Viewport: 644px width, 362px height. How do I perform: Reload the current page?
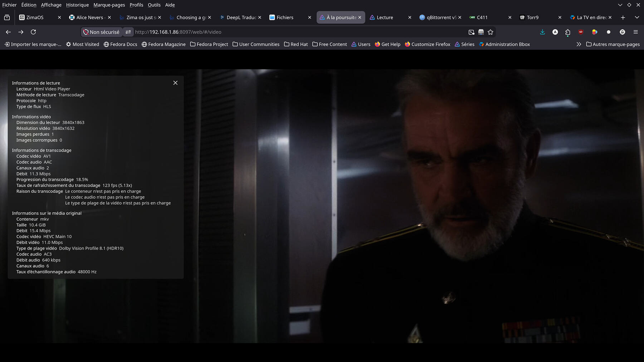coord(33,32)
